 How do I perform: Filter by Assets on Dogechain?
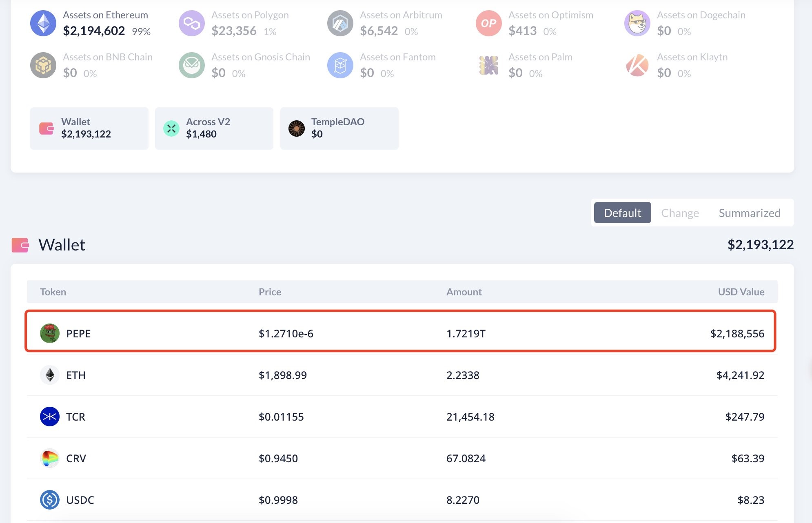click(685, 23)
